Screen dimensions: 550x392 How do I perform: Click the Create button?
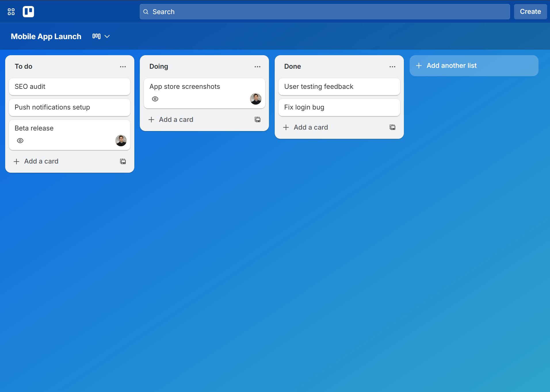(530, 11)
